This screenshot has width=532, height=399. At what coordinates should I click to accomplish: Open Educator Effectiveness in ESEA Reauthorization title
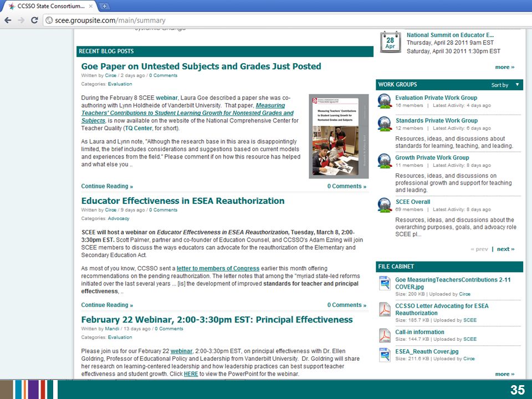[182, 201]
